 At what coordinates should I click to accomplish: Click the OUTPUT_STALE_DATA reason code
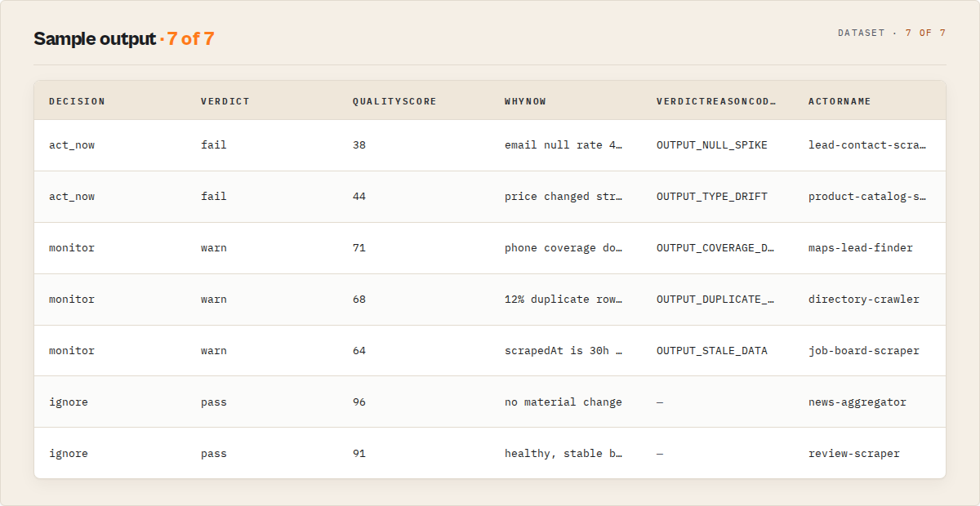tap(712, 351)
